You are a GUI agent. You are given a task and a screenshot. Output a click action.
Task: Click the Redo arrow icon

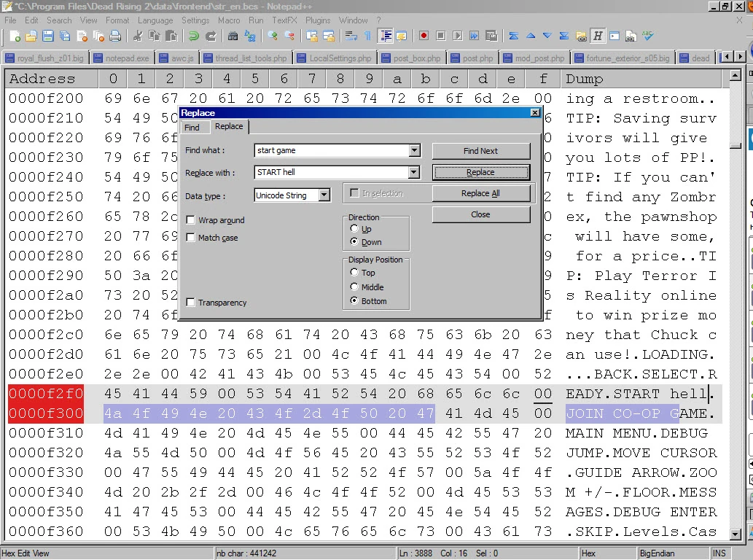[211, 36]
